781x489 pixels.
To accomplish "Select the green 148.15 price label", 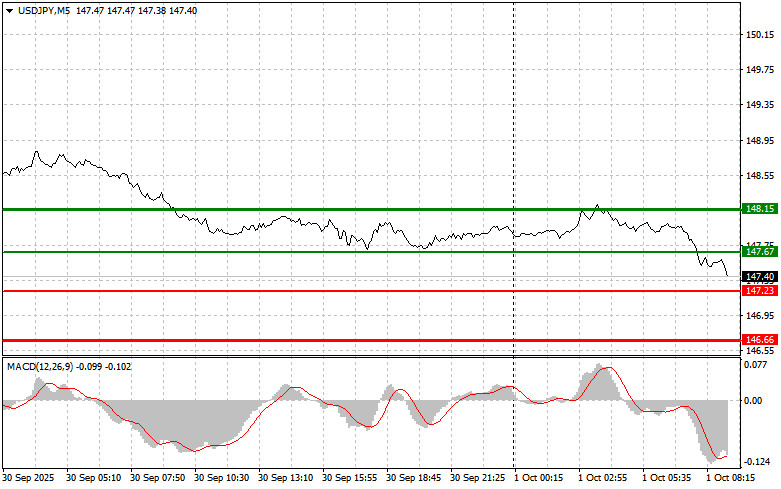I will coord(759,209).
